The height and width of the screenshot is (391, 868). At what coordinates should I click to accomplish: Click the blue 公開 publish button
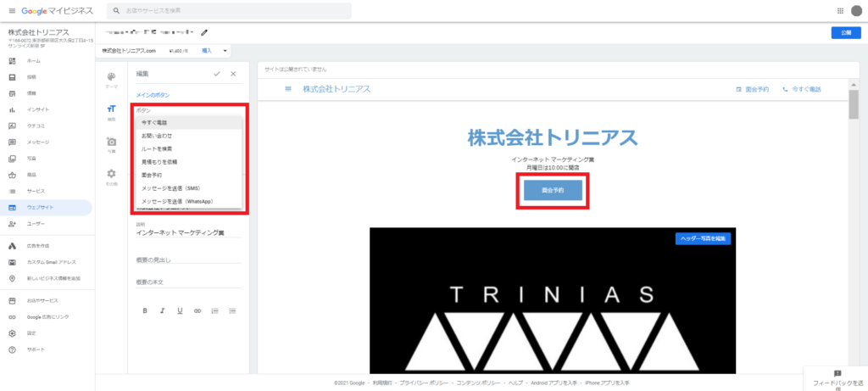845,33
